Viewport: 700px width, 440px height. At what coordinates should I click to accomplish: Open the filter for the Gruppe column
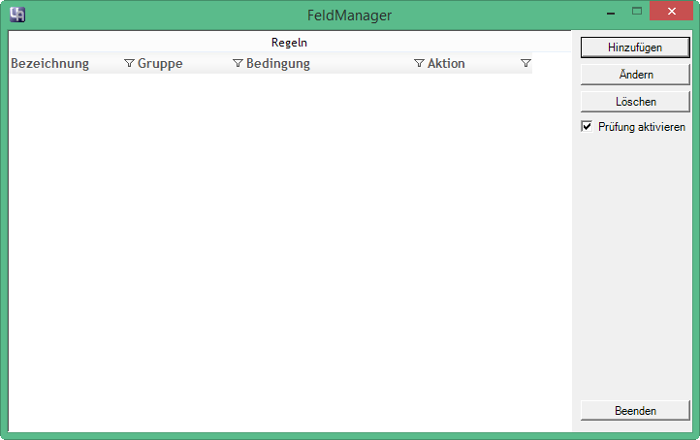[x=238, y=63]
